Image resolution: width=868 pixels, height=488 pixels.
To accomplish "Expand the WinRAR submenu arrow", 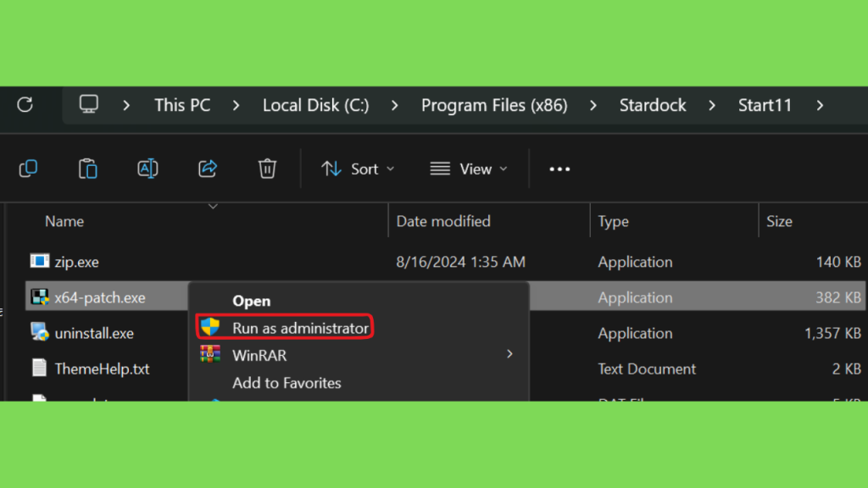I will point(509,354).
